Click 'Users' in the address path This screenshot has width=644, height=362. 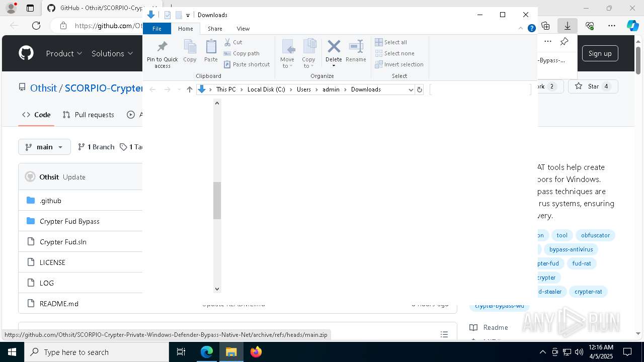point(304,89)
